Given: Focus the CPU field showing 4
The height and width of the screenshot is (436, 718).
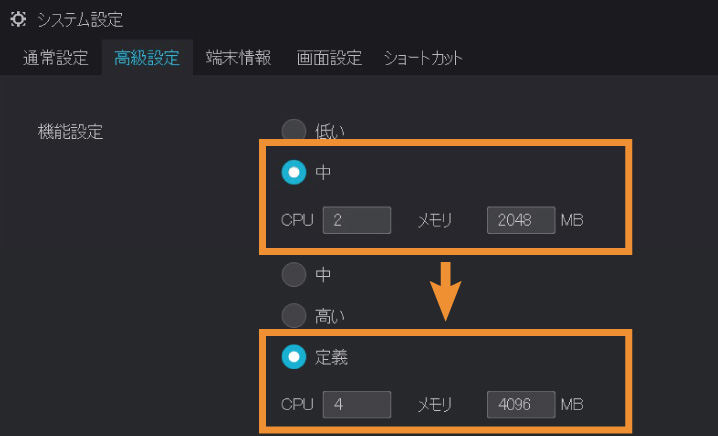Looking at the screenshot, I should [x=356, y=404].
